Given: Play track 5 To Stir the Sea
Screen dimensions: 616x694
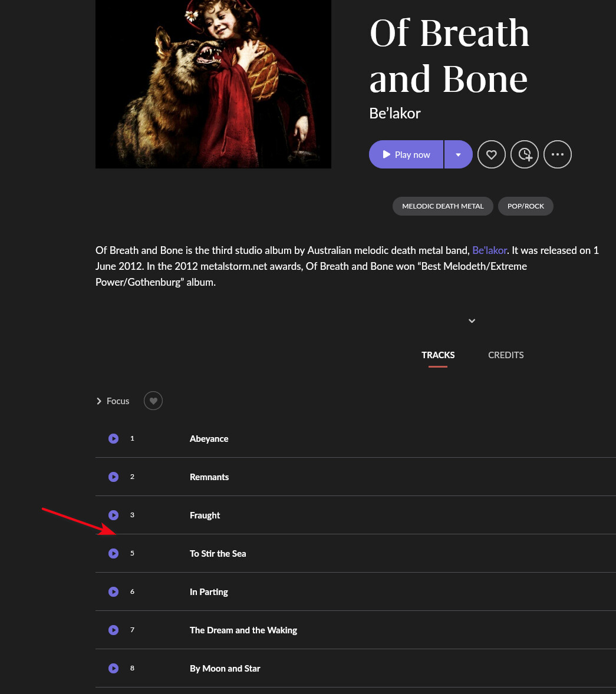Looking at the screenshot, I should pyautogui.click(x=113, y=553).
